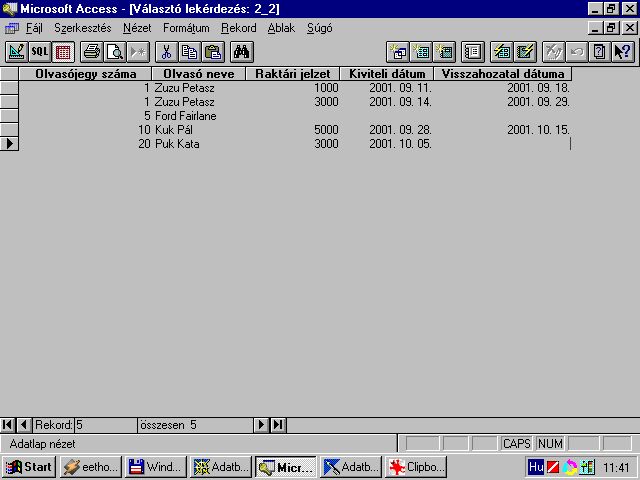Open the Súgó menu

tap(320, 28)
